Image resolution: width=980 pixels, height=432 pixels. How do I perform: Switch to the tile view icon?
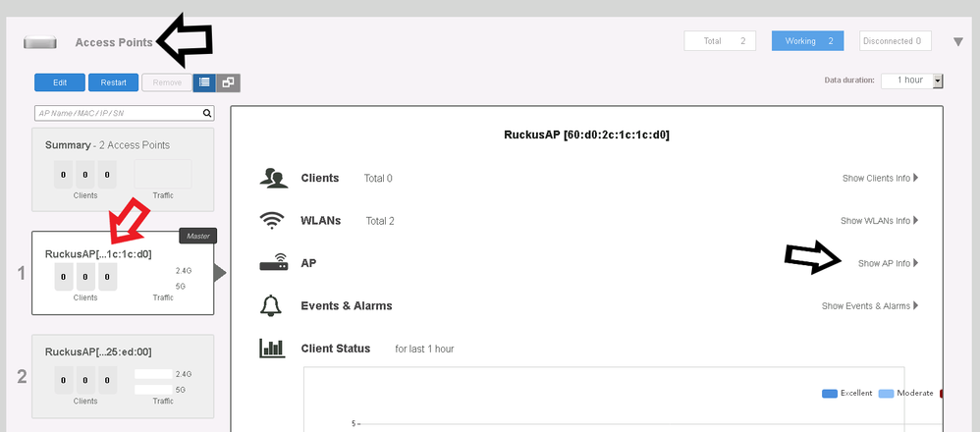(x=228, y=82)
